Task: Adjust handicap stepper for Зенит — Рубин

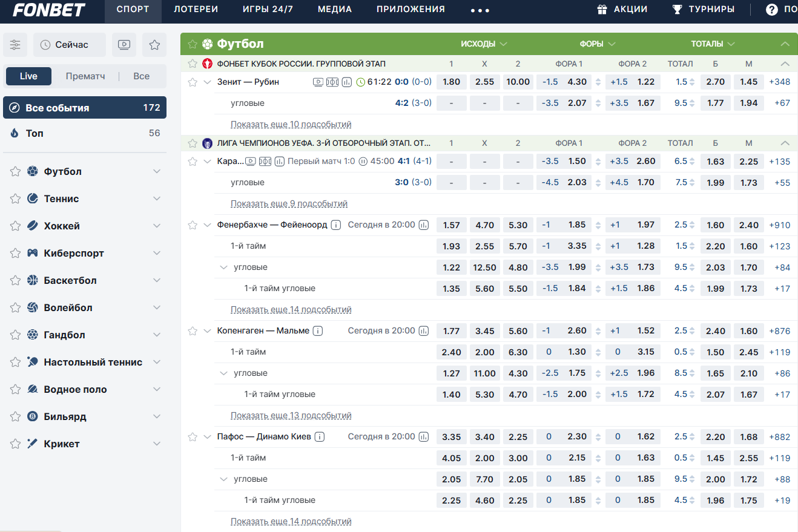Action: (x=599, y=82)
